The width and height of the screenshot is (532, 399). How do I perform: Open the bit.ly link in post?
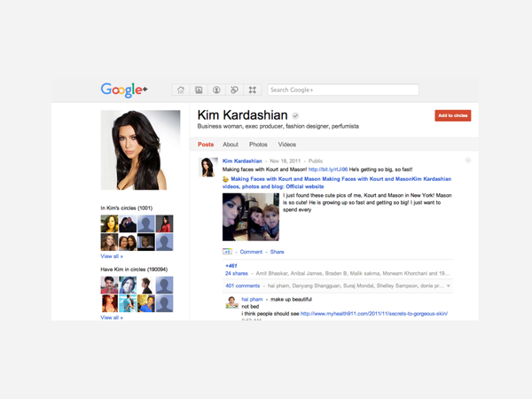328,169
